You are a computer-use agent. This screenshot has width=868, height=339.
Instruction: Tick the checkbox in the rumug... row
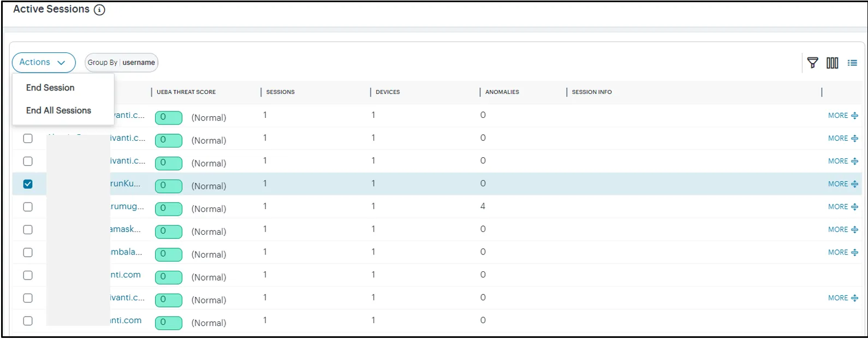coord(28,207)
